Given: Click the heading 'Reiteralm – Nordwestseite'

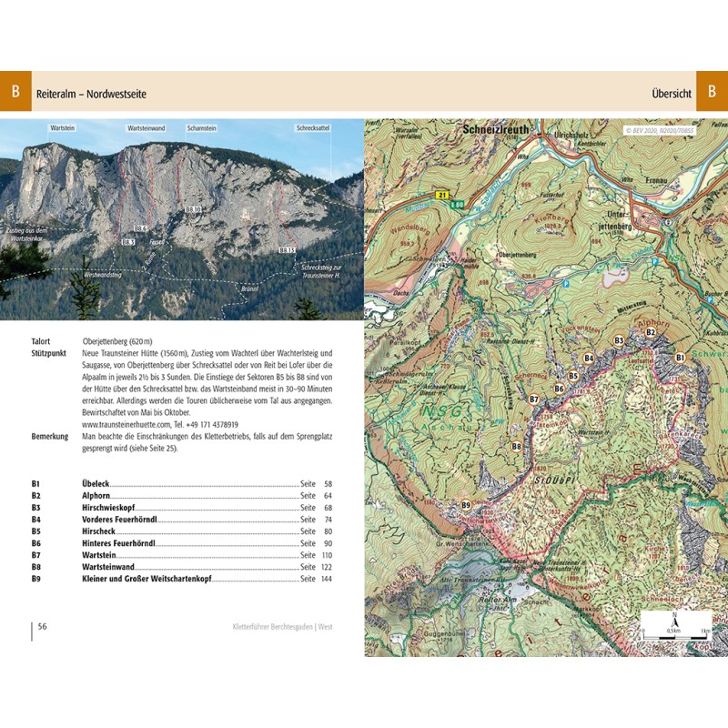Looking at the screenshot, I should pos(92,94).
